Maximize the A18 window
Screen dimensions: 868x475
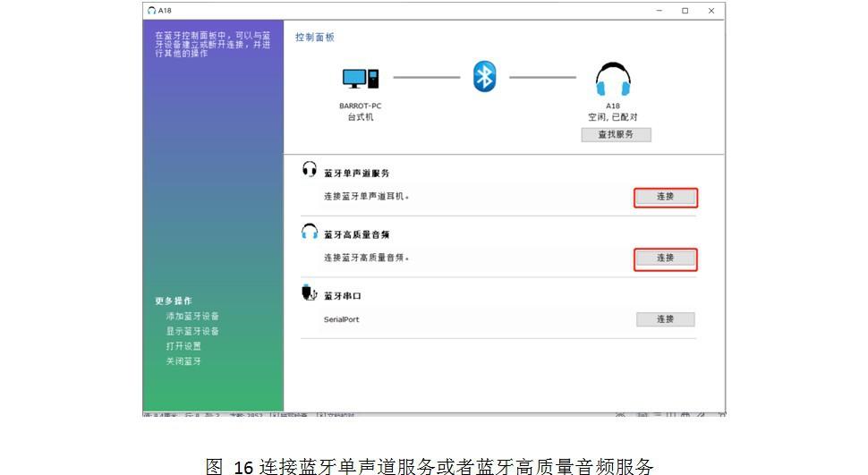685,11
